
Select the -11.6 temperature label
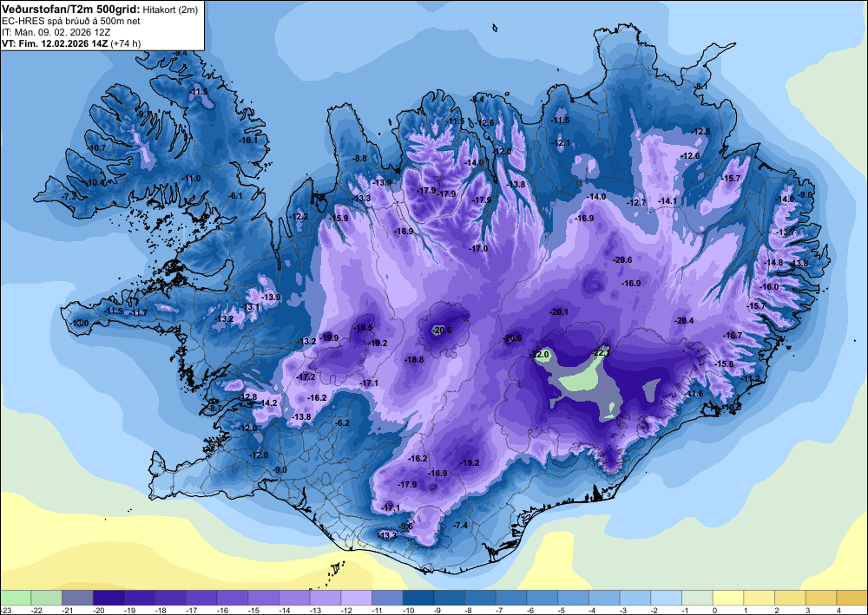694,394
